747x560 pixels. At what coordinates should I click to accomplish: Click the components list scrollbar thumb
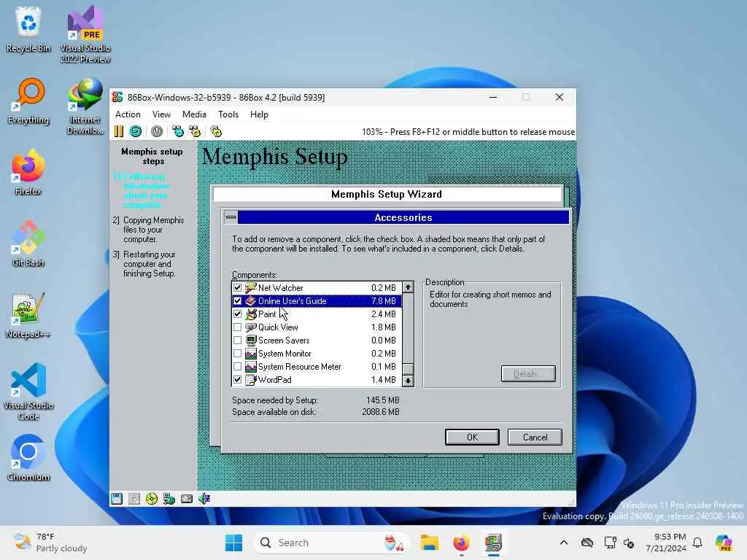tap(408, 369)
